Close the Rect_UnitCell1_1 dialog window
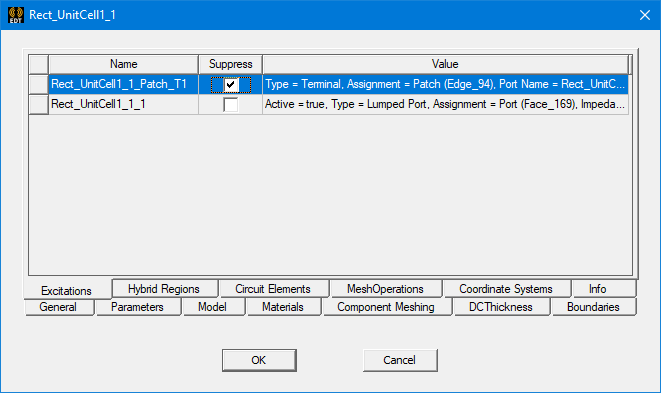The image size is (661, 393). (x=645, y=15)
